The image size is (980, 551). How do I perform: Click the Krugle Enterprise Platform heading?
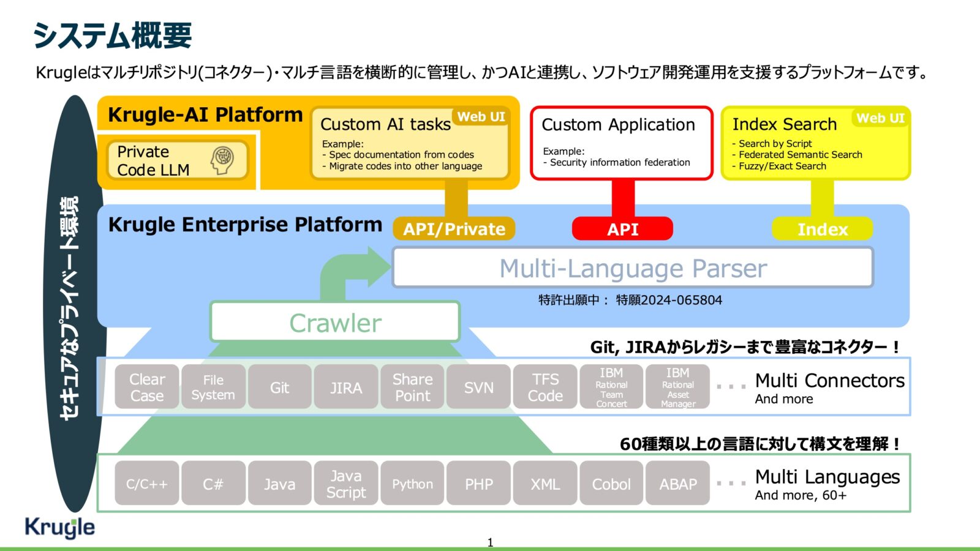click(x=245, y=225)
